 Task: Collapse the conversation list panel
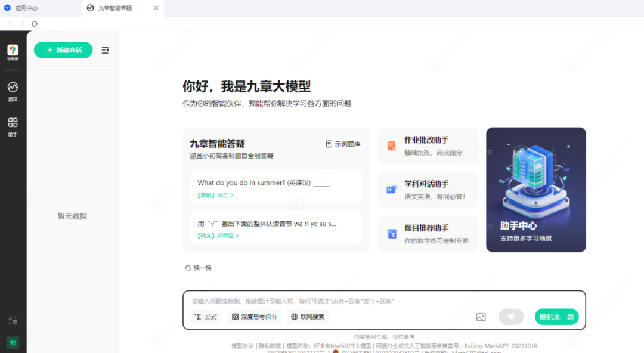point(105,50)
